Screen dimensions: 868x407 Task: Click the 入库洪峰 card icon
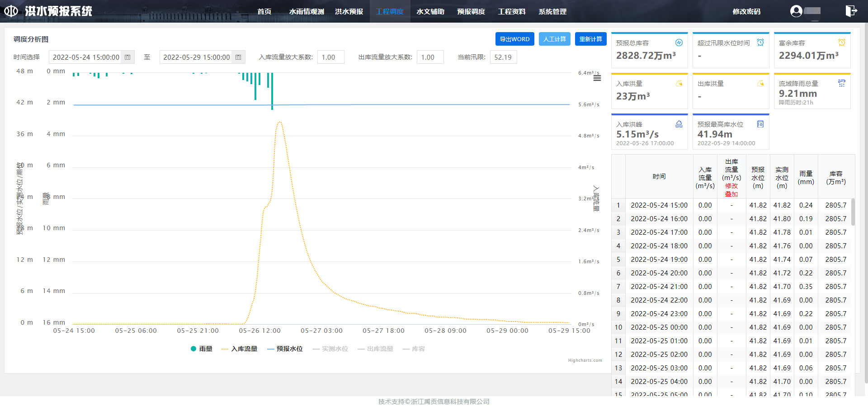[x=679, y=124]
